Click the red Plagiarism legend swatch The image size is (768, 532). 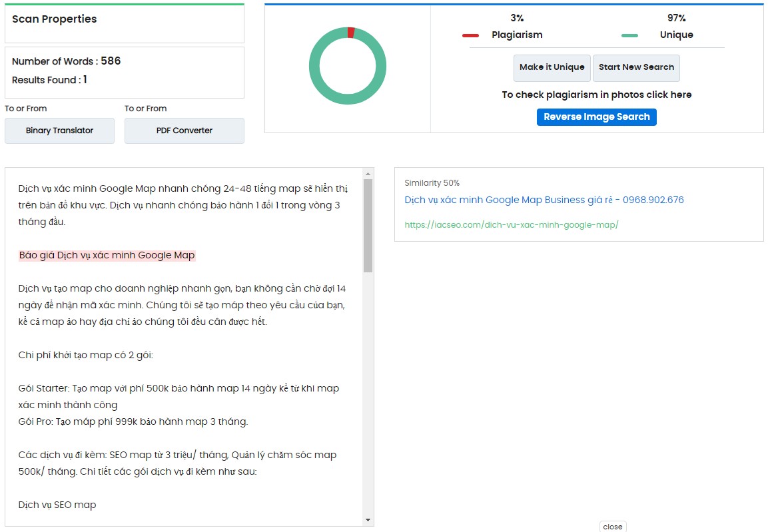(470, 35)
